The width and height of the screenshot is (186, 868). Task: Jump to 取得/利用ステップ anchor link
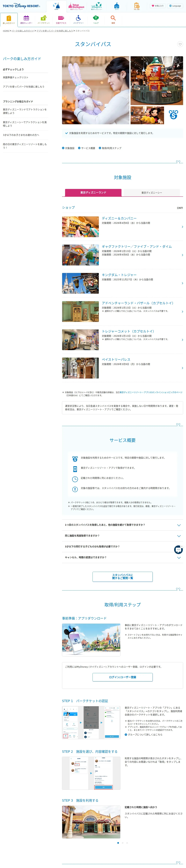point(110,148)
